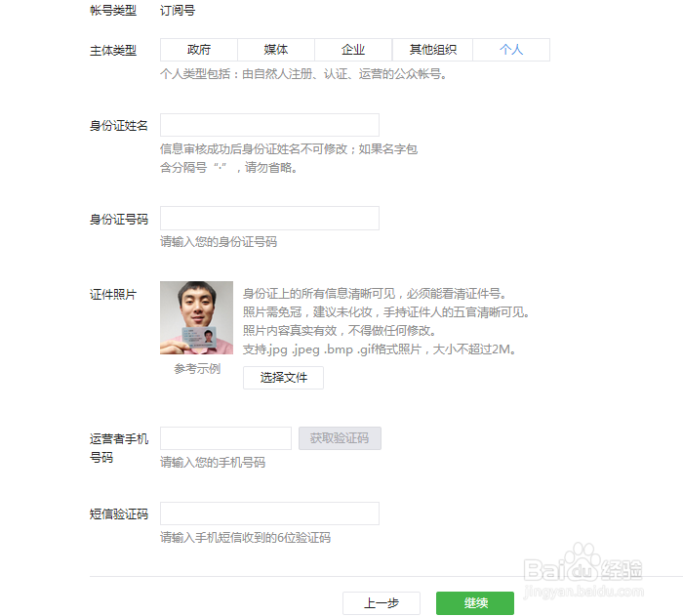Click the 参考示例 caption text
683x616 pixels.
(197, 369)
